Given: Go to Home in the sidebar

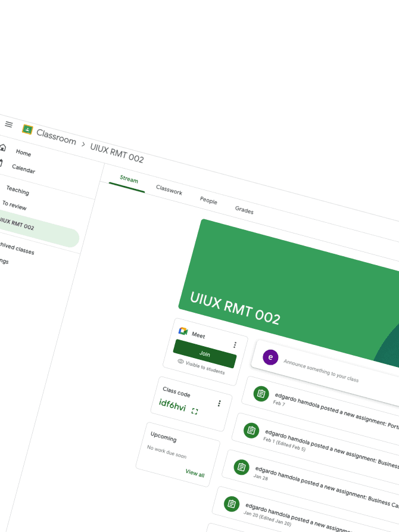Looking at the screenshot, I should pos(23,153).
